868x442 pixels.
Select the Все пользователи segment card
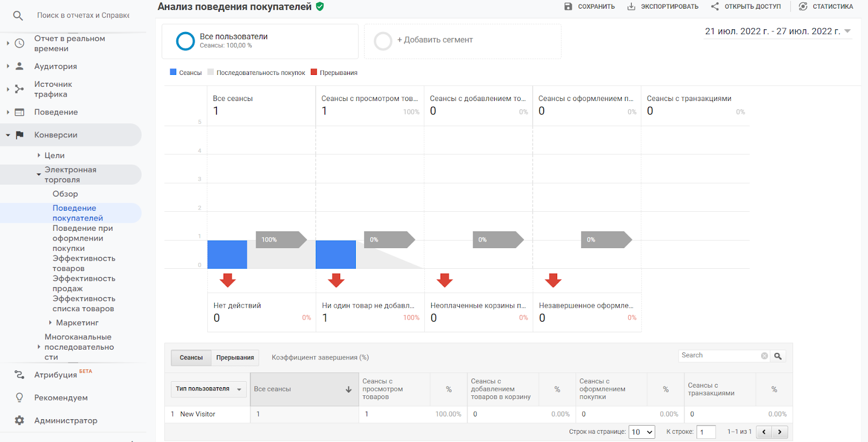point(260,41)
